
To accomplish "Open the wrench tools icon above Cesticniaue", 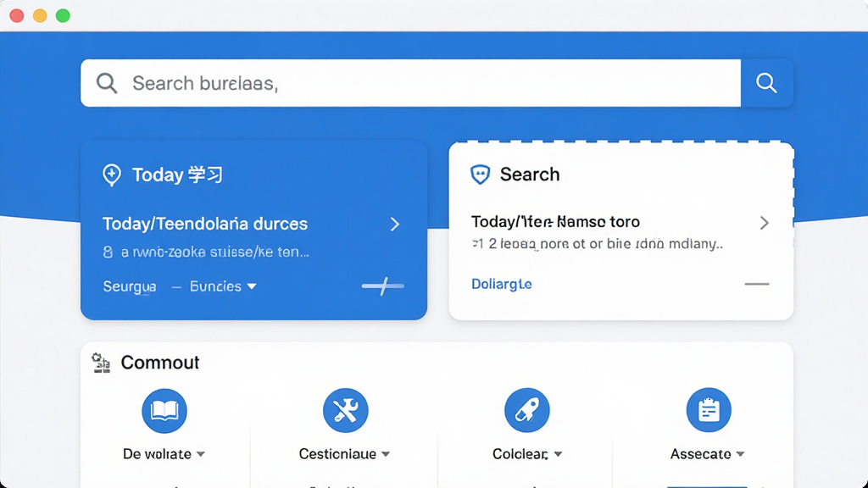I will point(346,411).
